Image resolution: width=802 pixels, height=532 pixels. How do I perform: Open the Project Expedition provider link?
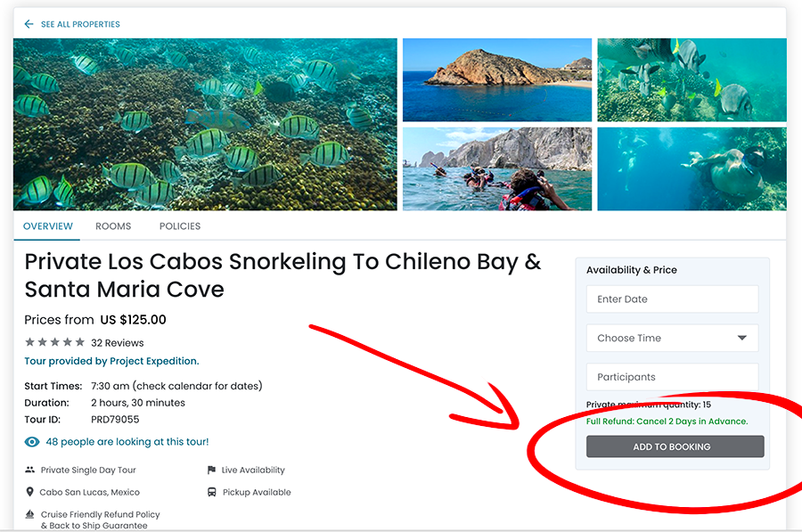point(111,361)
